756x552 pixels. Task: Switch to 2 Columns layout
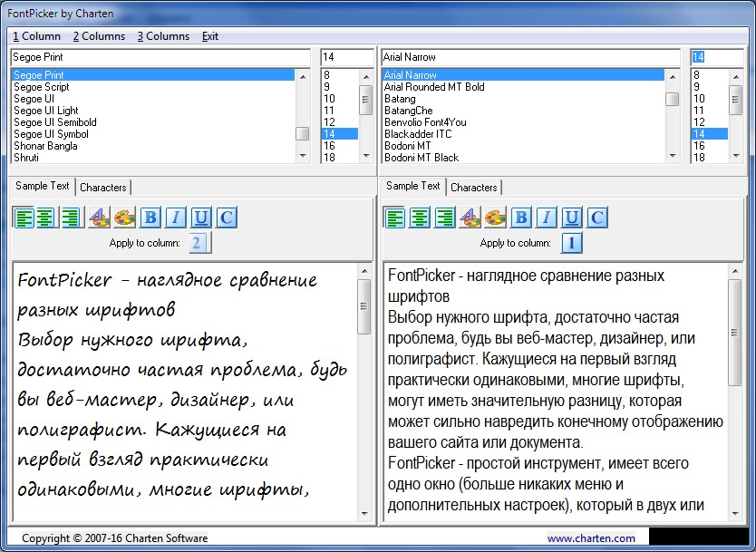(99, 36)
